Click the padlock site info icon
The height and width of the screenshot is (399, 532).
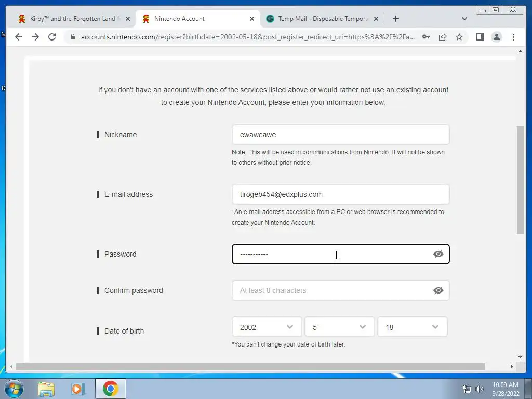tap(72, 37)
